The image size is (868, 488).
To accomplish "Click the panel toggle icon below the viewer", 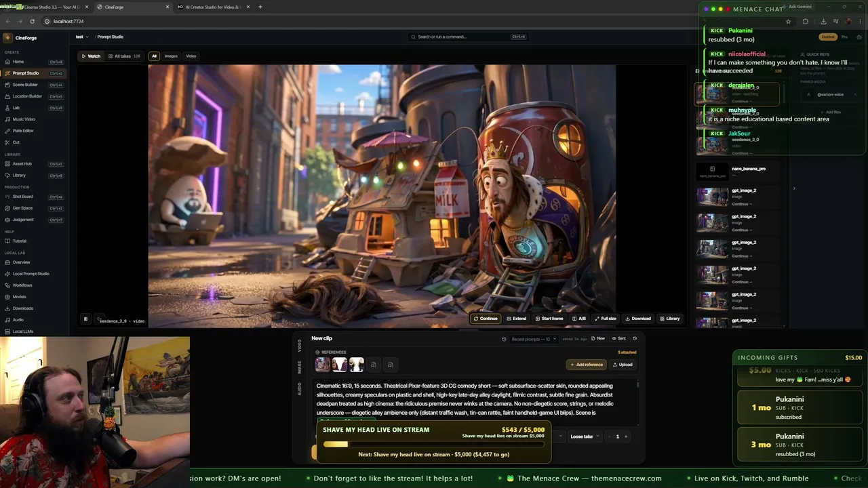I will [x=85, y=319].
